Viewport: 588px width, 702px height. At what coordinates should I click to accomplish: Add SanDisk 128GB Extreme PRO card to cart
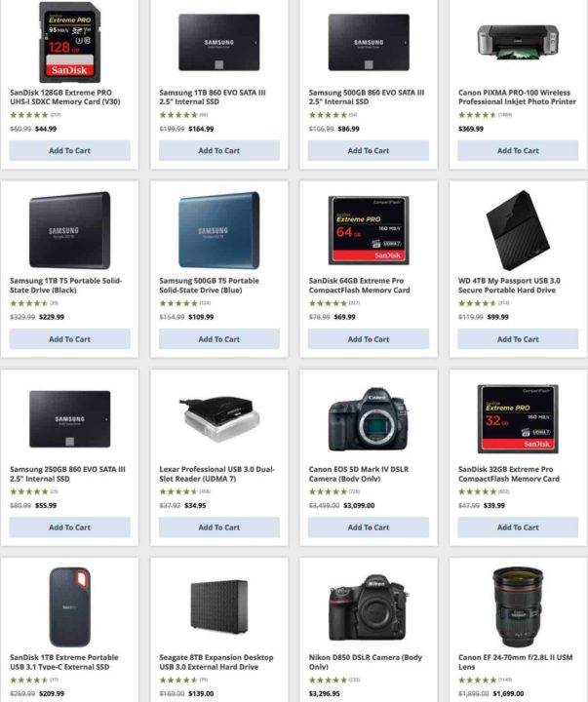tap(70, 150)
